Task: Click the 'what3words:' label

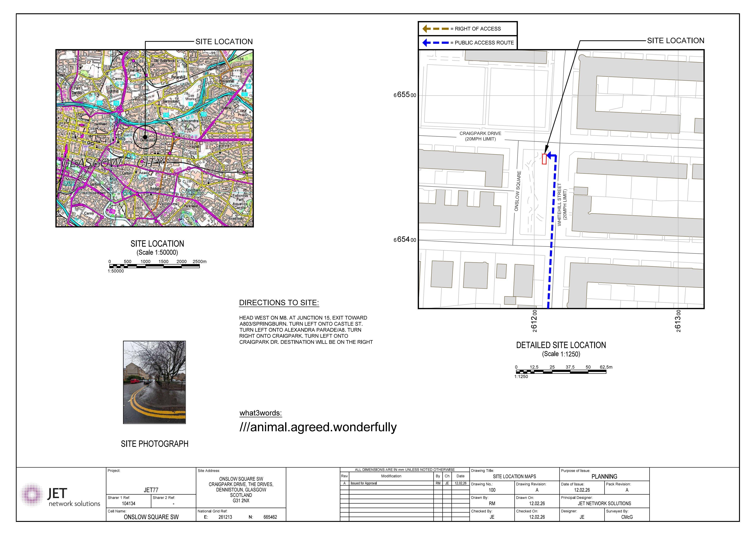Action: click(x=261, y=413)
